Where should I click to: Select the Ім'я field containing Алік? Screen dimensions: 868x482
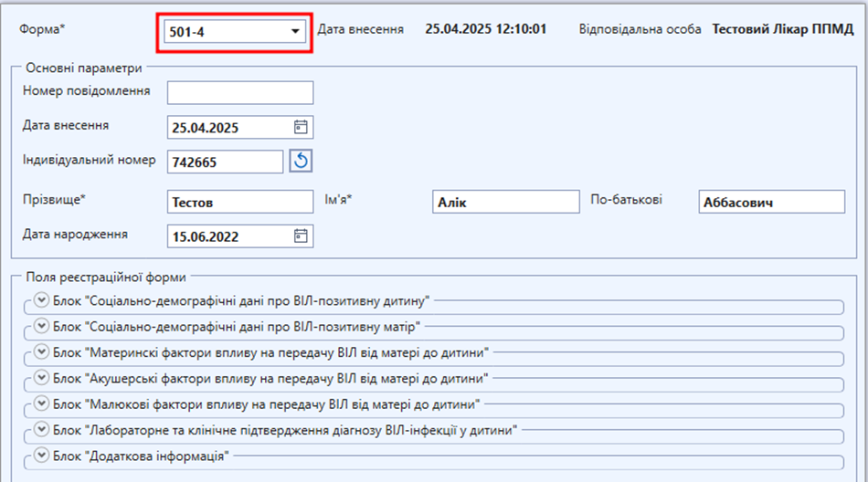(x=504, y=202)
